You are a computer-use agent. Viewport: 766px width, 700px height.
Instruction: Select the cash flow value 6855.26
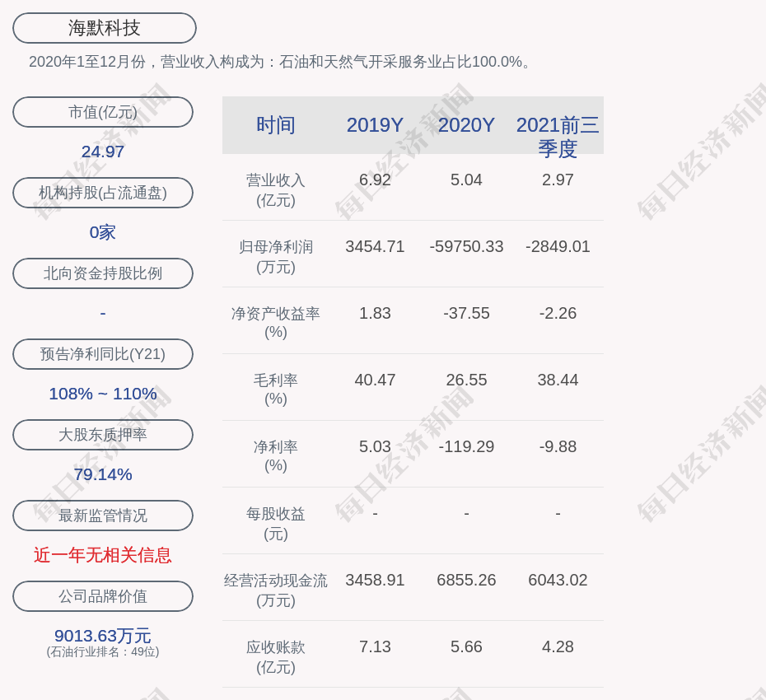pos(466,580)
